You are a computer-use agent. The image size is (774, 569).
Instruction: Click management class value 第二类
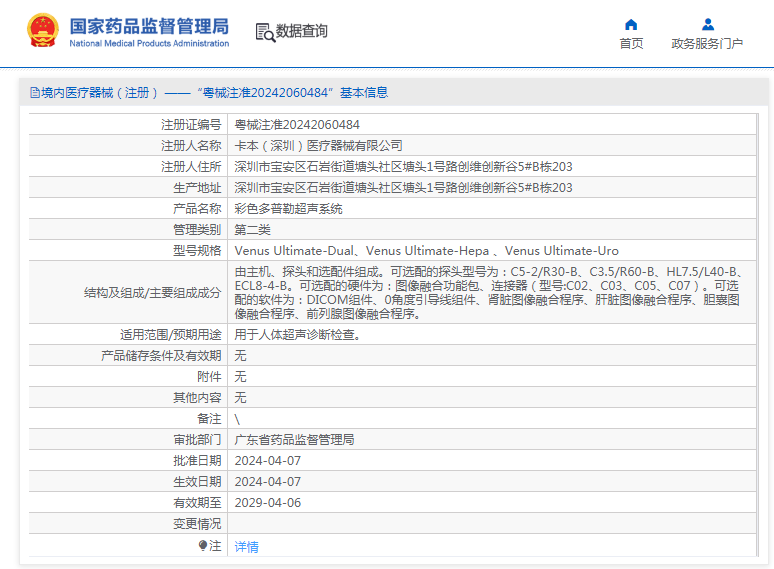tap(252, 230)
